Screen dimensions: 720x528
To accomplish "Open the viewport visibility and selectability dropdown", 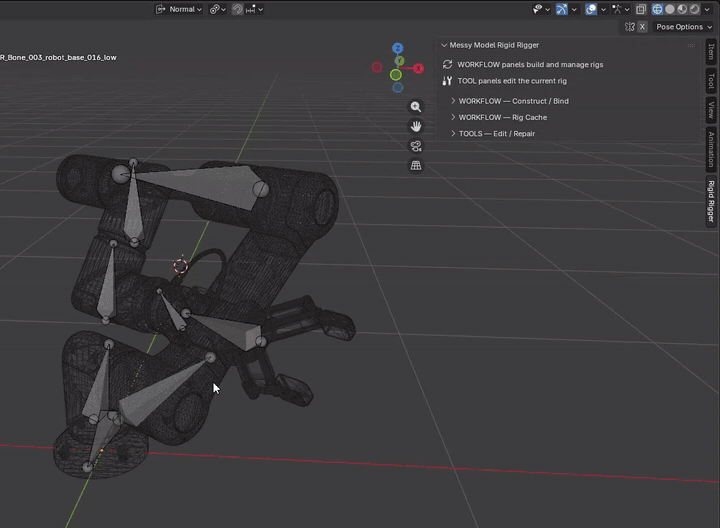I will pyautogui.click(x=541, y=9).
